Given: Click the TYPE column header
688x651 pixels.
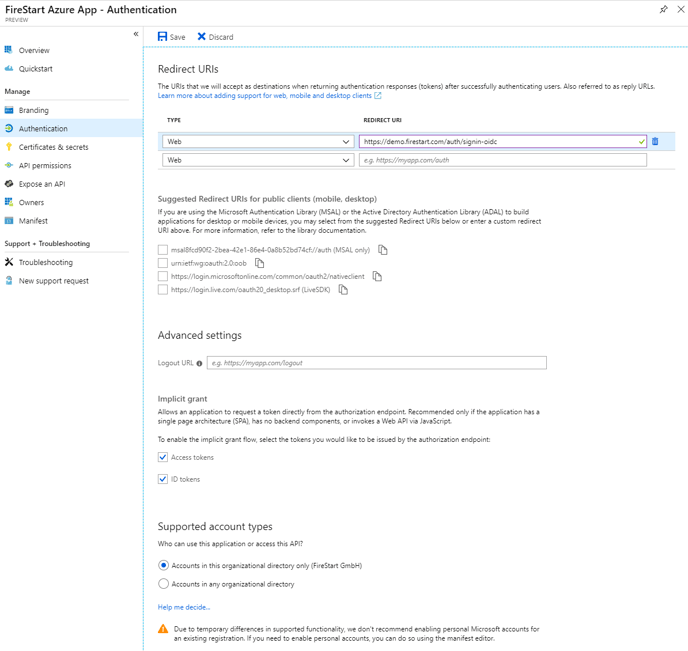Looking at the screenshot, I should coord(174,120).
